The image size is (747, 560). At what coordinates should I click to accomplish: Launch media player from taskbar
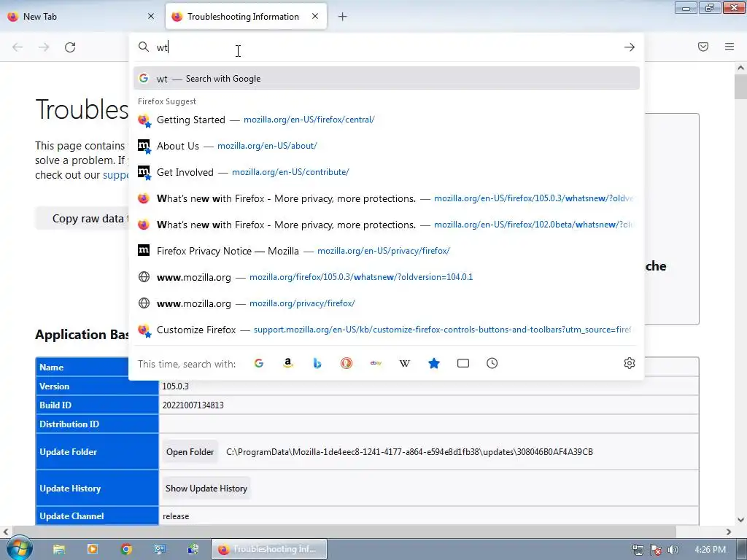click(93, 549)
